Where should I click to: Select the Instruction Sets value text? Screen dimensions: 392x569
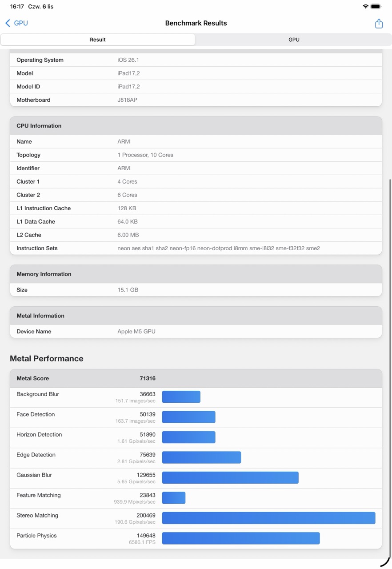point(219,248)
